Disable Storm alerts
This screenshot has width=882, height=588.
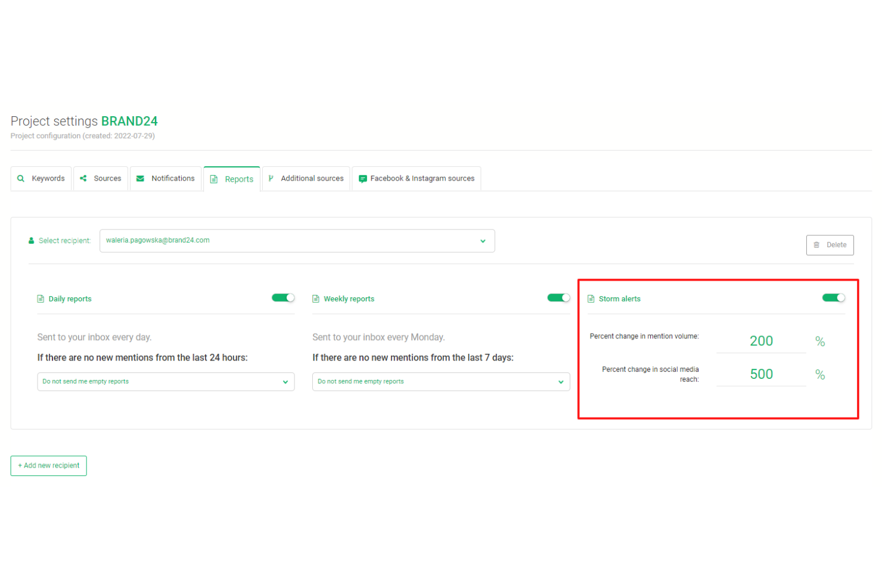pos(833,297)
